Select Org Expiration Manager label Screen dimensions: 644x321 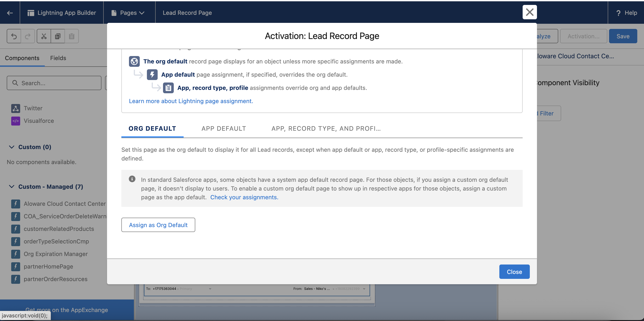(56, 254)
